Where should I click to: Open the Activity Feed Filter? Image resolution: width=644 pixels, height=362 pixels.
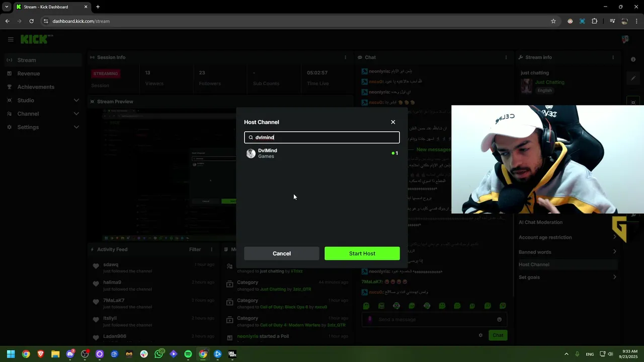coord(195,249)
